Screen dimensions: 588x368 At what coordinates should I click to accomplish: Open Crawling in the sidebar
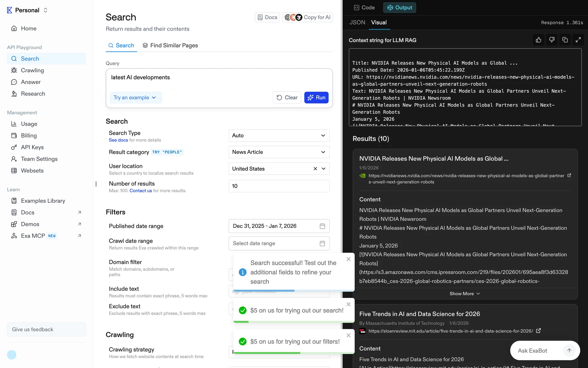[x=32, y=70]
